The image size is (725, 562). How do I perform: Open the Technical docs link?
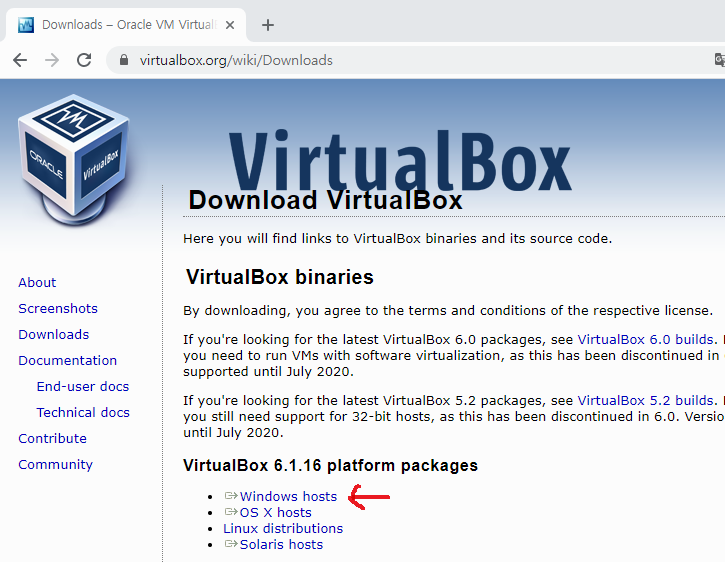[83, 412]
